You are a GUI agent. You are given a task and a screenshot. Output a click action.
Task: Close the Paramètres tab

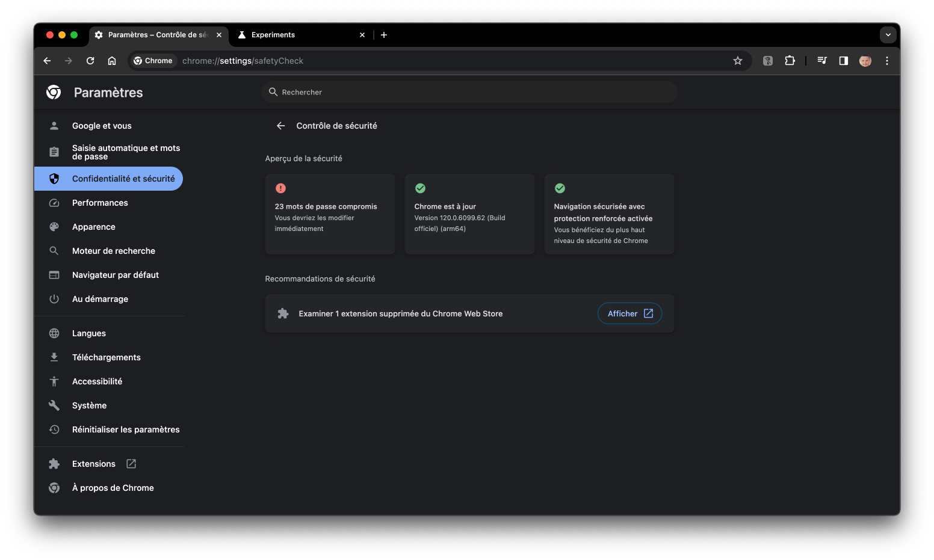219,35
